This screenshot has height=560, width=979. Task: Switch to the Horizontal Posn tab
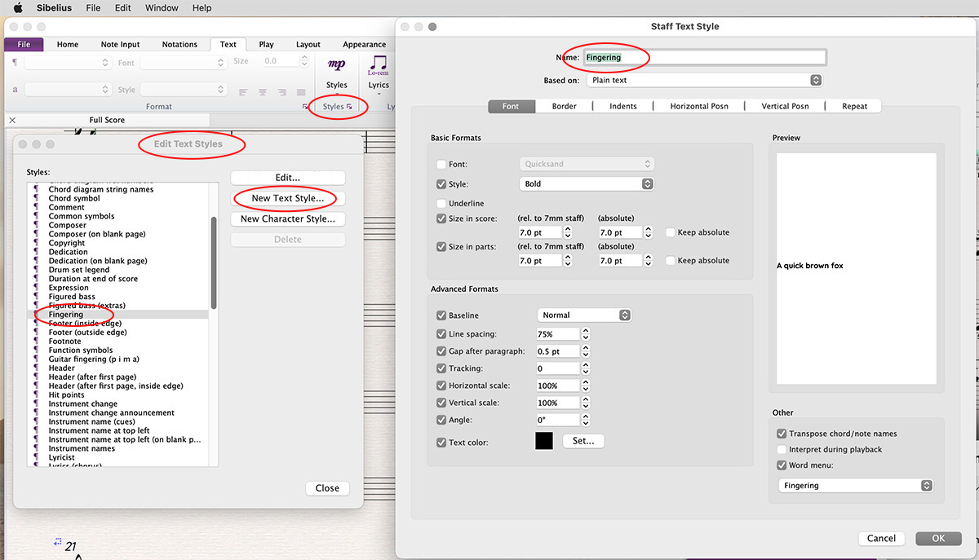[x=699, y=106]
